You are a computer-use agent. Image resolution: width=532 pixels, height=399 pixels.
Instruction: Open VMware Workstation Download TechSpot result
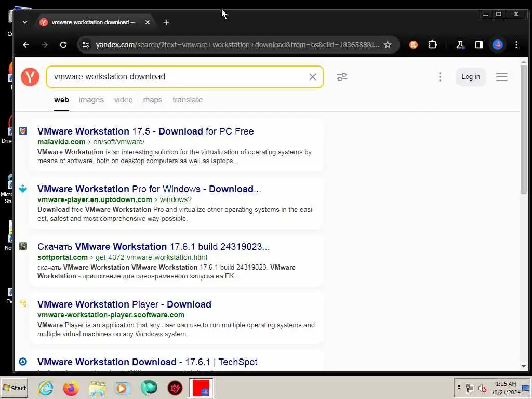coord(147,362)
